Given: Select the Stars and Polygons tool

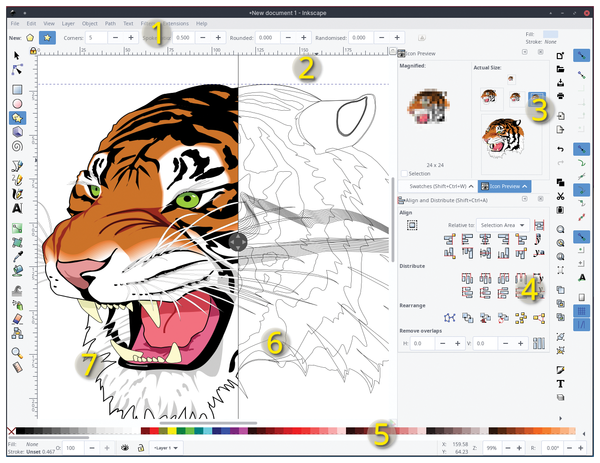Looking at the screenshot, I should [17, 118].
